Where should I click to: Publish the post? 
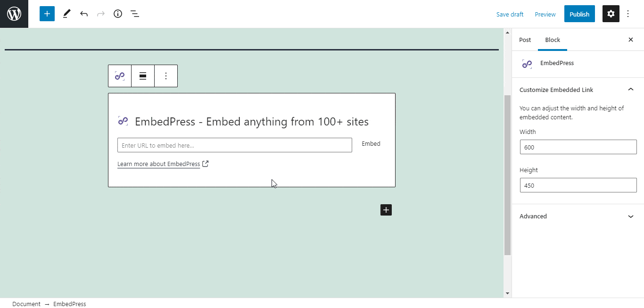[579, 14]
